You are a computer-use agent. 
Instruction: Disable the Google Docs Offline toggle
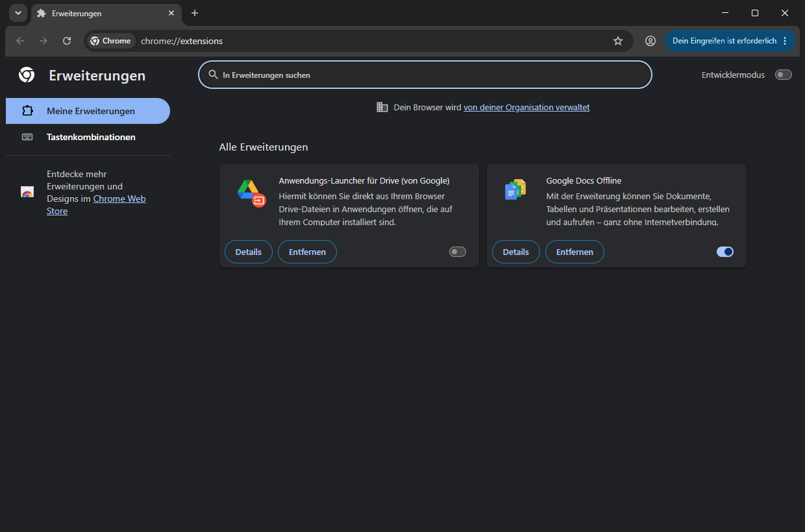(725, 252)
